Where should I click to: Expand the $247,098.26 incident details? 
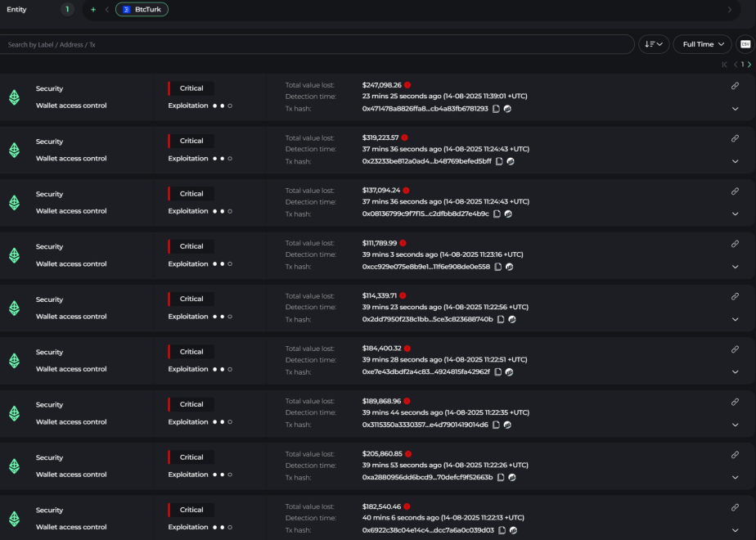[x=735, y=109]
